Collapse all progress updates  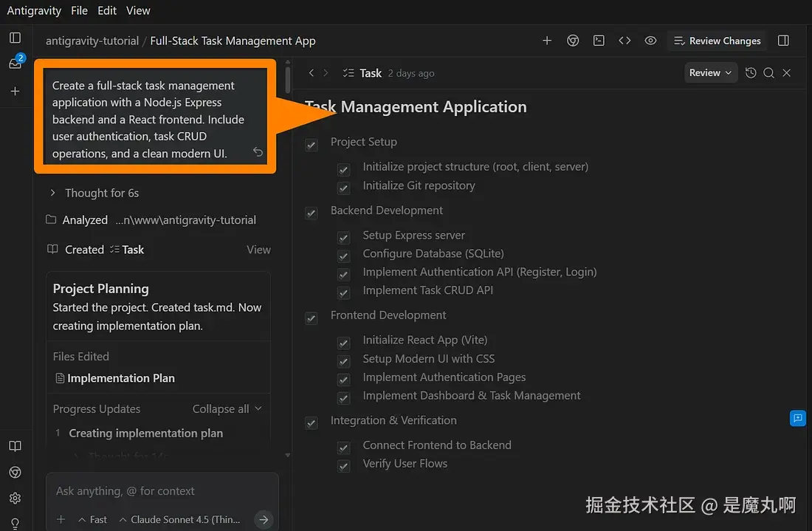pos(227,408)
